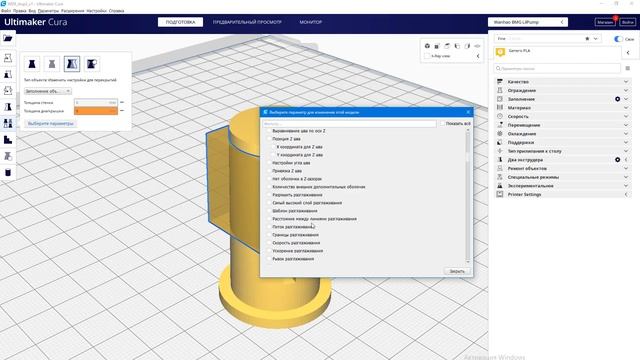This screenshot has width=640, height=360.
Task: Select the Mirror tool in left toolbar
Action: pos(8,107)
